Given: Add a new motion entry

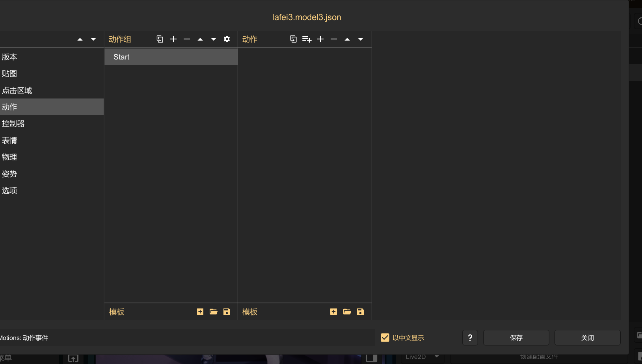Looking at the screenshot, I should coord(320,39).
